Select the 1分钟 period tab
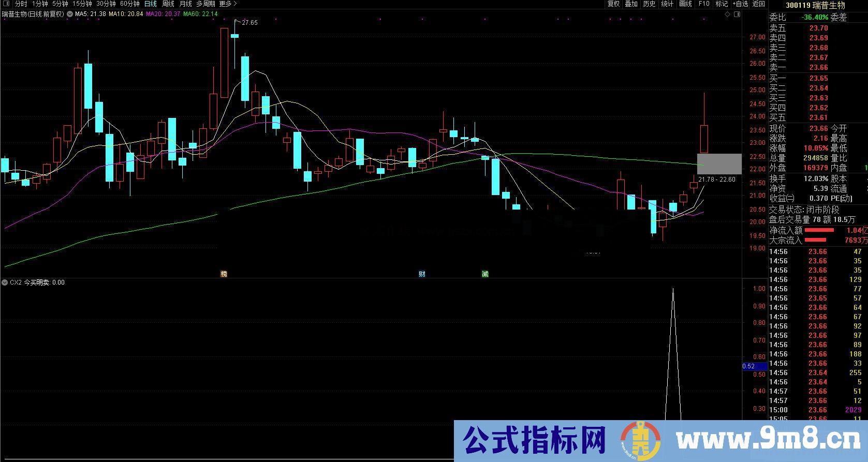Image resolution: width=868 pixels, height=462 pixels. click(40, 4)
